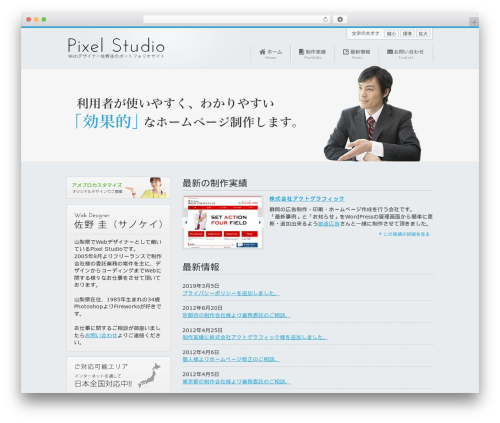500x423 pixels.
Task: Click the 佐野 圭（サノケイ）name heading
Action: 118,224
